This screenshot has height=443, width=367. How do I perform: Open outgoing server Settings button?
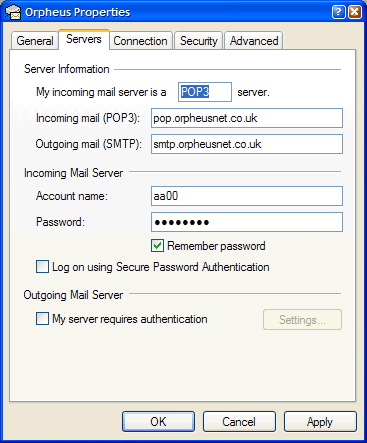tap(302, 320)
